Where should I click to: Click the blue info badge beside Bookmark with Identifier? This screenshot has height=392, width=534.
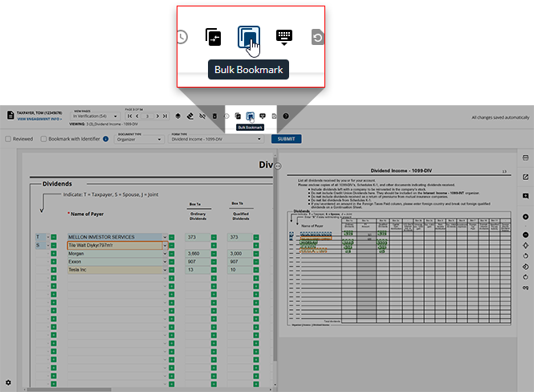tap(106, 139)
